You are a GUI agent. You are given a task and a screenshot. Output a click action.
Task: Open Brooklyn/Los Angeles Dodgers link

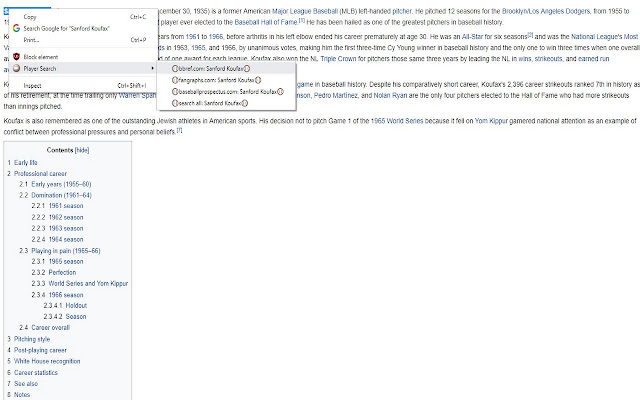coord(546,11)
